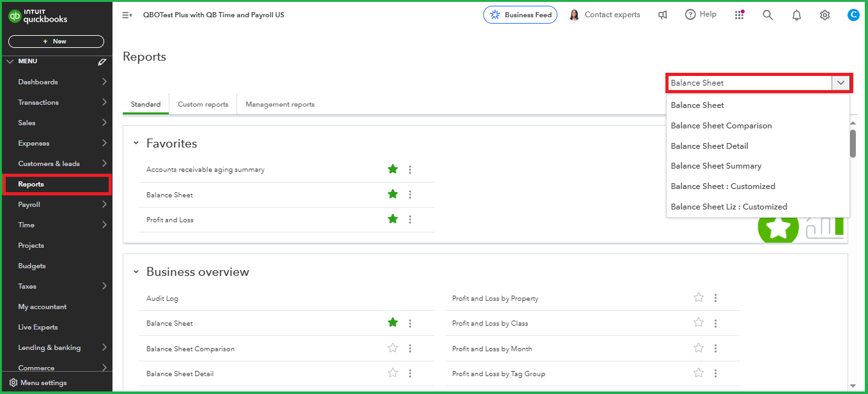Collapse the left navigation menu icon

(x=127, y=15)
